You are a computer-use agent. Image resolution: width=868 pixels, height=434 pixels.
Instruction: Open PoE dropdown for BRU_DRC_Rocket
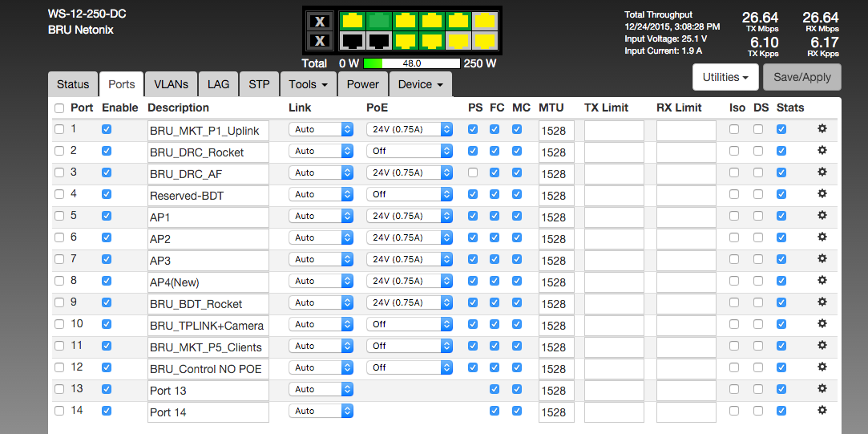tap(410, 151)
